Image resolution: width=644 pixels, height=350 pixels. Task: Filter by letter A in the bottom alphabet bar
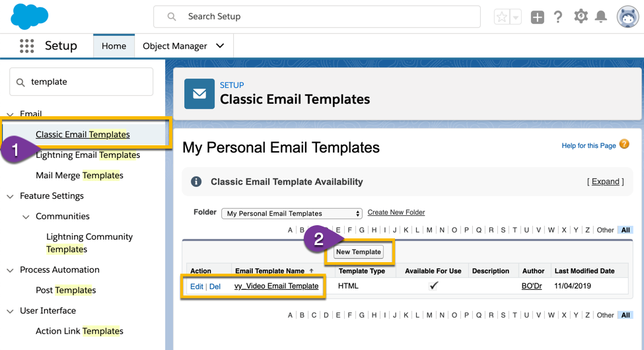tap(290, 315)
